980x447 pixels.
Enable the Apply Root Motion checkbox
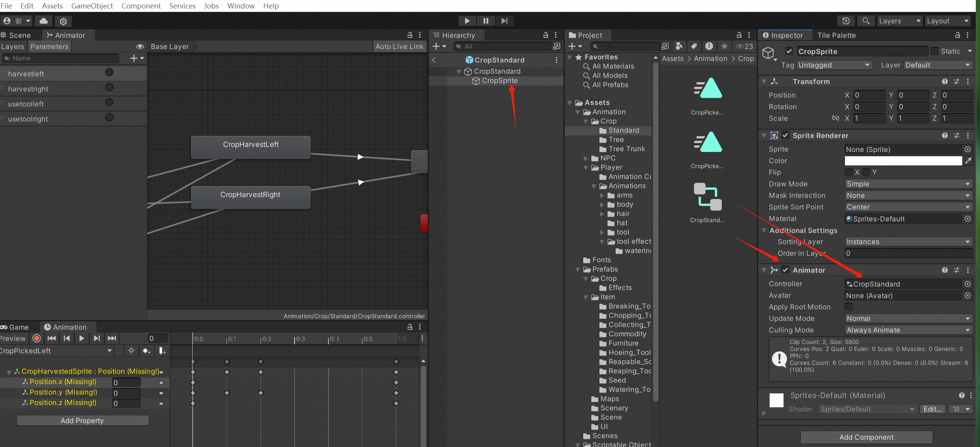coord(848,307)
